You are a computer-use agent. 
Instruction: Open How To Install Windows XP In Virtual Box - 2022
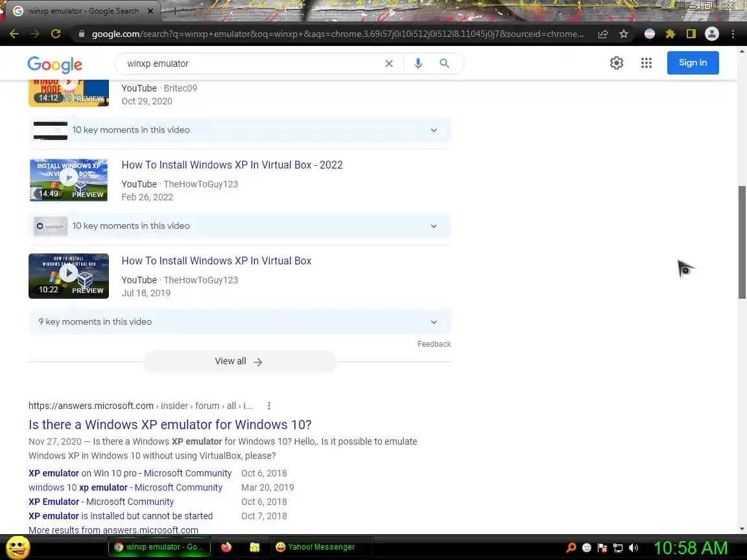pyautogui.click(x=232, y=165)
